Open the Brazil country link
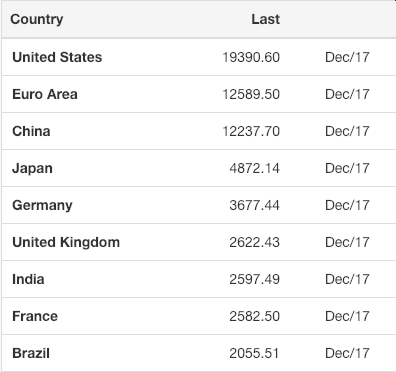The image size is (396, 372). point(31,353)
